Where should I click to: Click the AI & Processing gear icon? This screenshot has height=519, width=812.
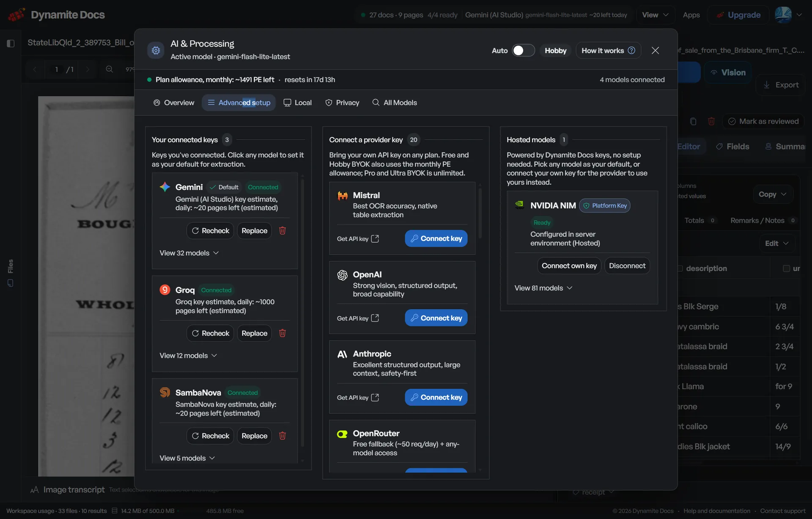click(x=156, y=50)
